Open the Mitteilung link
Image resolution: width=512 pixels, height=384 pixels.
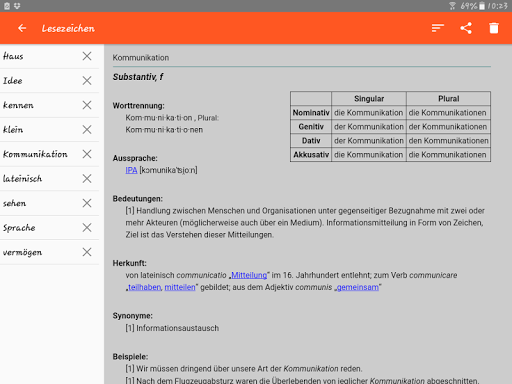point(249,275)
